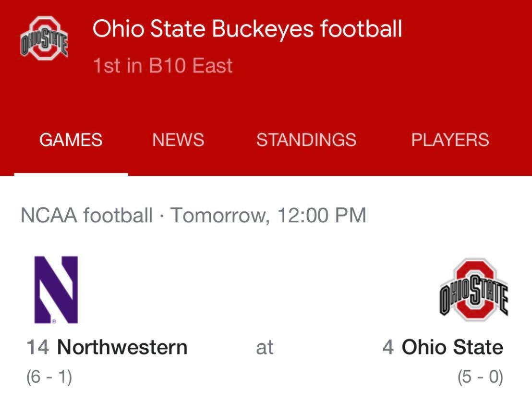532x401 pixels.
Task: Click the Ohio State Buckeyes football title
Action: [247, 29]
